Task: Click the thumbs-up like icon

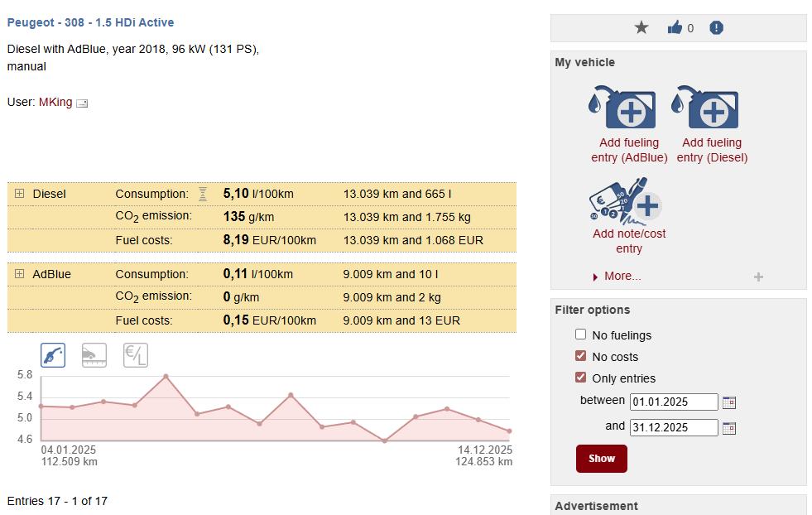Action: tap(675, 27)
